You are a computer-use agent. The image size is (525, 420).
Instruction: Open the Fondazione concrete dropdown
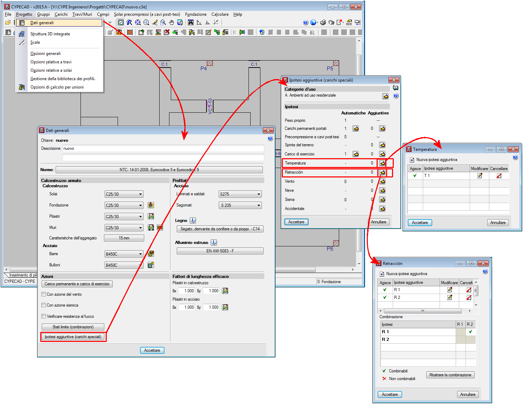(x=124, y=205)
